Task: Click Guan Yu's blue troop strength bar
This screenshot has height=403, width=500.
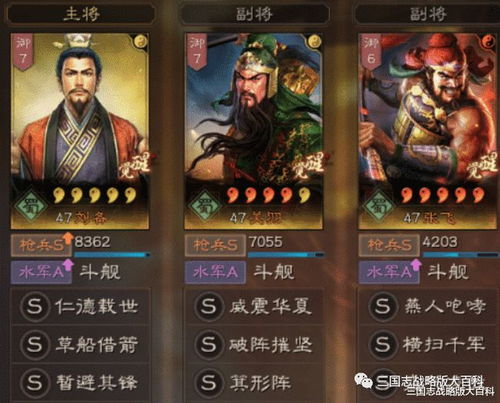Action: click(286, 255)
